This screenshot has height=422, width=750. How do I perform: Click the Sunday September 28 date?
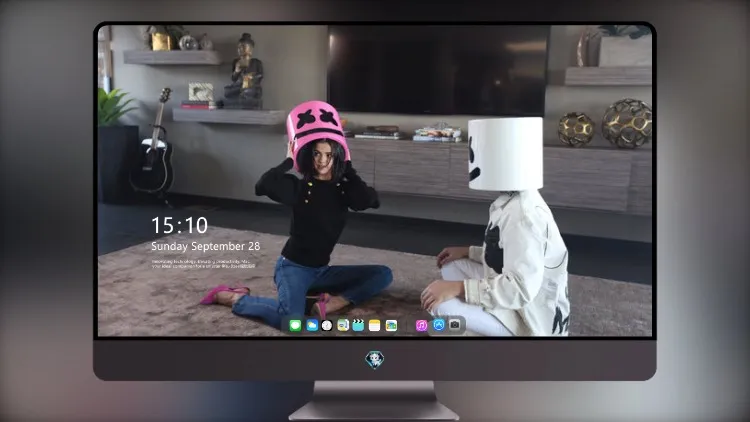point(206,246)
